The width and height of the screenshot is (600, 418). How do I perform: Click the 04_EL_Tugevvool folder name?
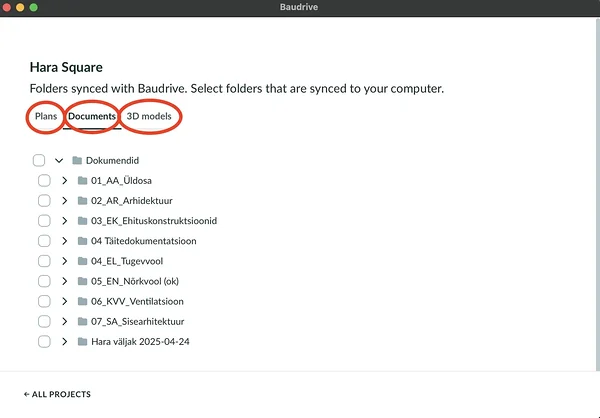(x=123, y=261)
